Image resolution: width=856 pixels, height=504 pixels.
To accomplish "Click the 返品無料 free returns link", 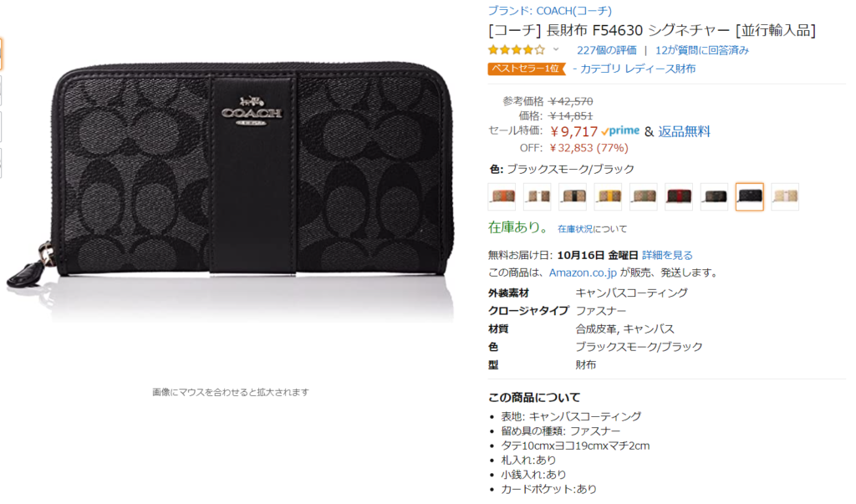I will [x=684, y=131].
